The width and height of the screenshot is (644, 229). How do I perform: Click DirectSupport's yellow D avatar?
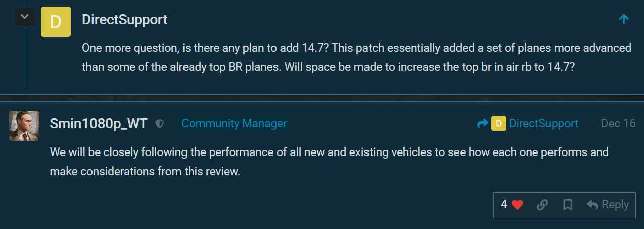click(x=56, y=22)
